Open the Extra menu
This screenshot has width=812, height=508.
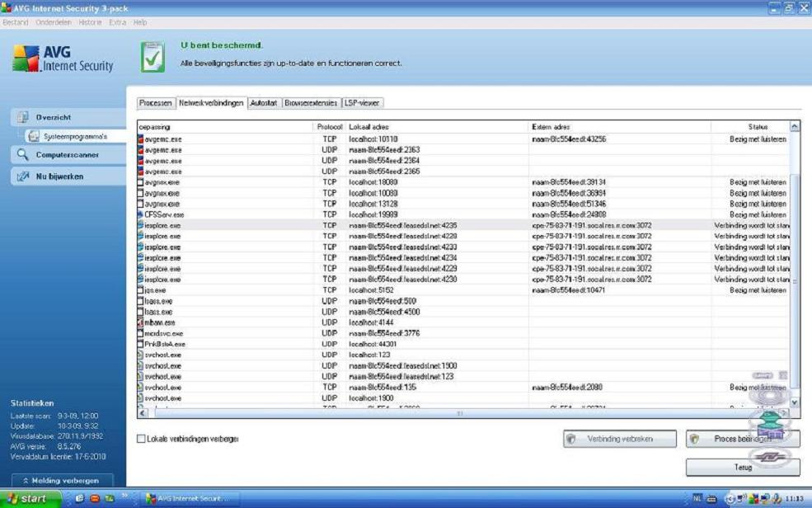[x=118, y=22]
